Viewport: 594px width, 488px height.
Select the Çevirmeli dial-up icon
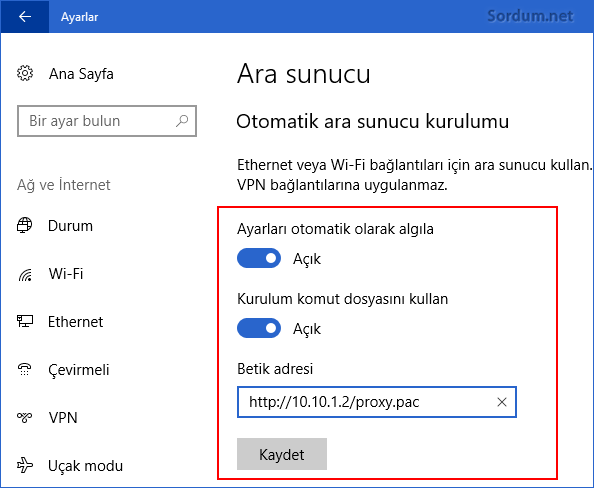(x=25, y=369)
